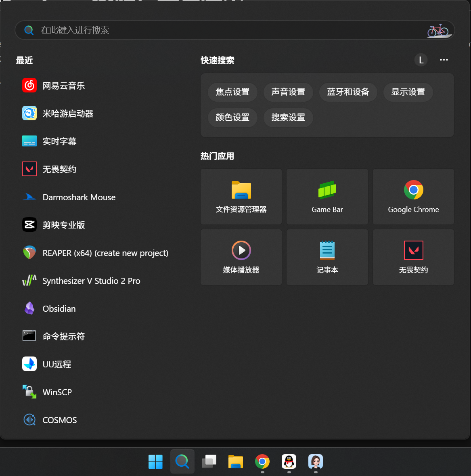
Task: Click the "剪映专业版" text label
Action: point(64,225)
